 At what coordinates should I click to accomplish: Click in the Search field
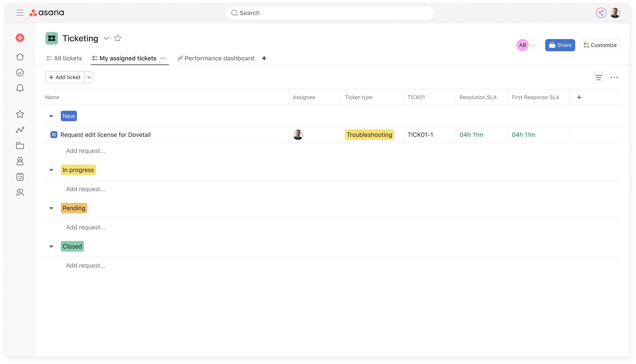330,13
